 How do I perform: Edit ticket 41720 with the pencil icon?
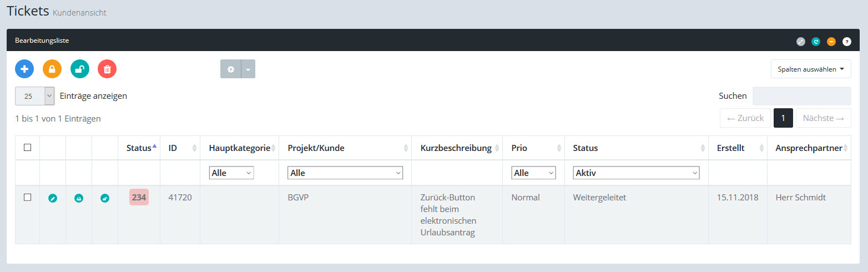pos(53,198)
